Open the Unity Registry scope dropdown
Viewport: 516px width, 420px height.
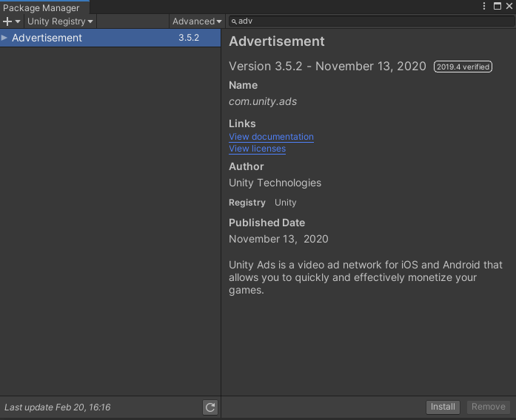coord(60,21)
